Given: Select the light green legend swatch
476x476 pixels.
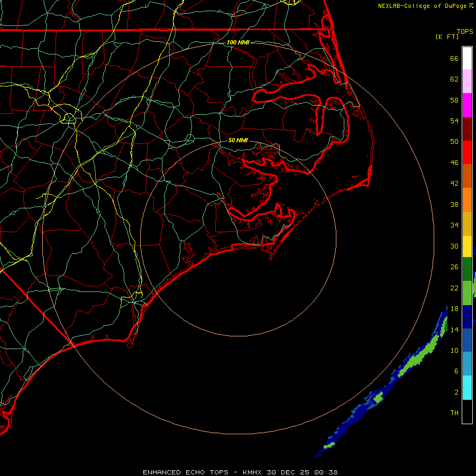Looking at the screenshot, I should 467,293.
